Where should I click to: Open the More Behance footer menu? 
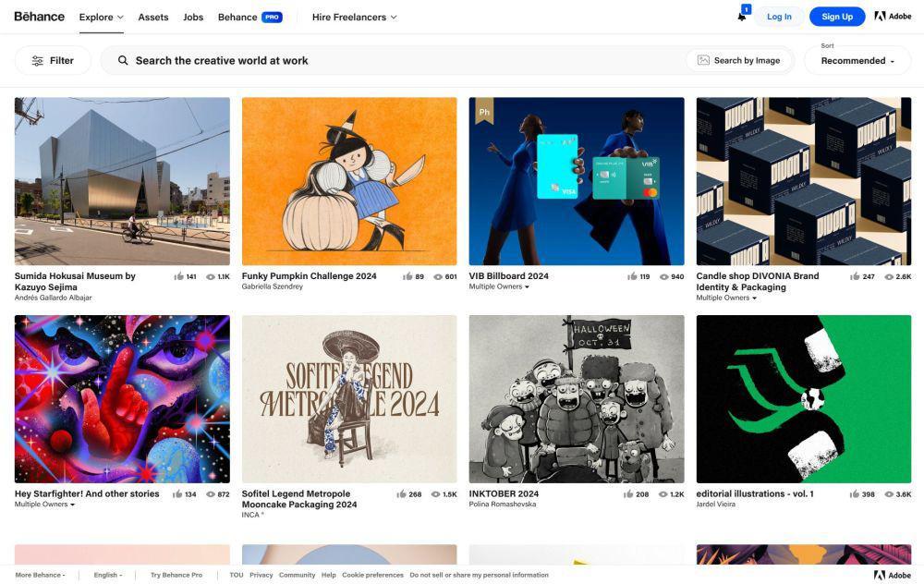[40, 575]
